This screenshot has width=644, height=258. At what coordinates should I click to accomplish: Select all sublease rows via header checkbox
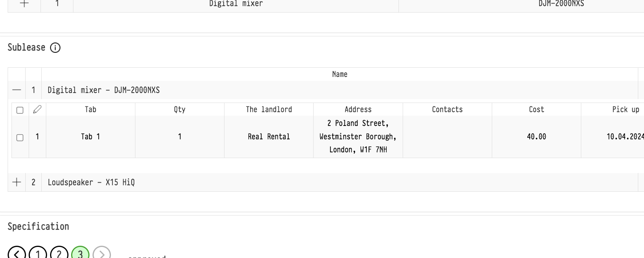pos(20,110)
